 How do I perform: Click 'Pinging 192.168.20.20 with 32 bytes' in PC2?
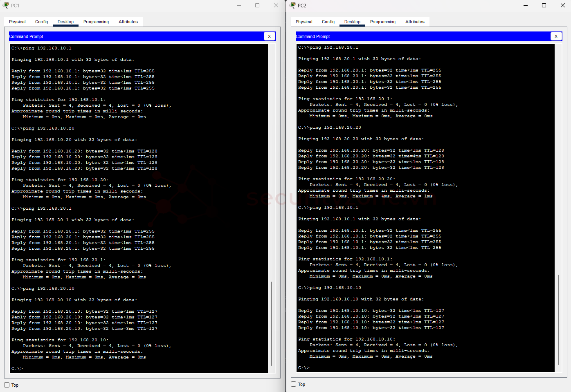coord(361,139)
